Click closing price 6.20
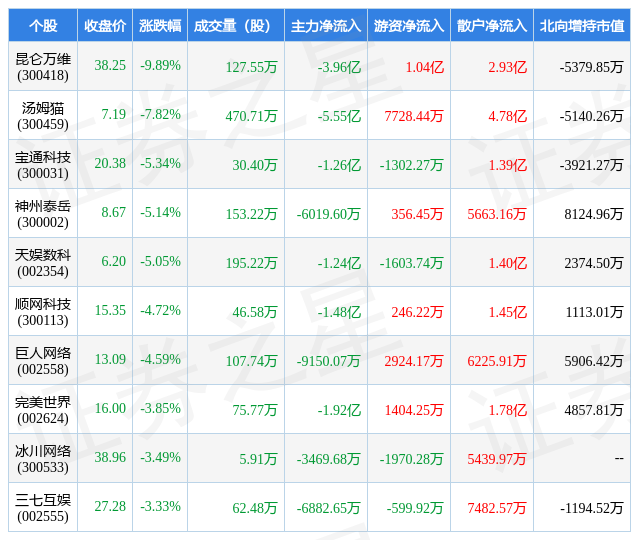 (113, 261)
